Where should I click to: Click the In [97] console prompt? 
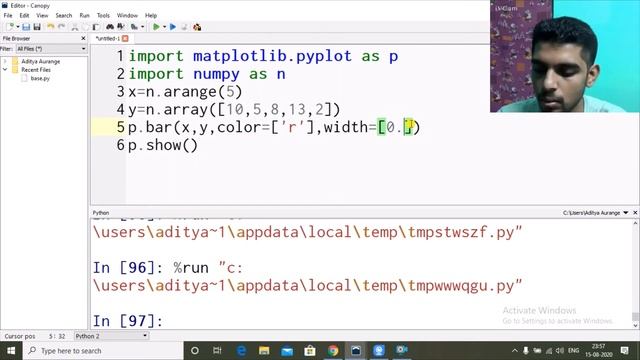(x=128, y=321)
